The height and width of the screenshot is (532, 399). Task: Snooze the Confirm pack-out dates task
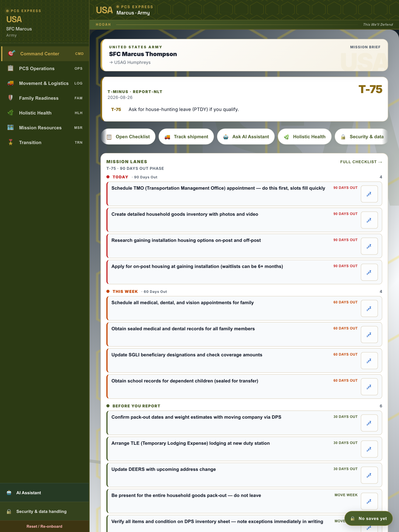369,423
